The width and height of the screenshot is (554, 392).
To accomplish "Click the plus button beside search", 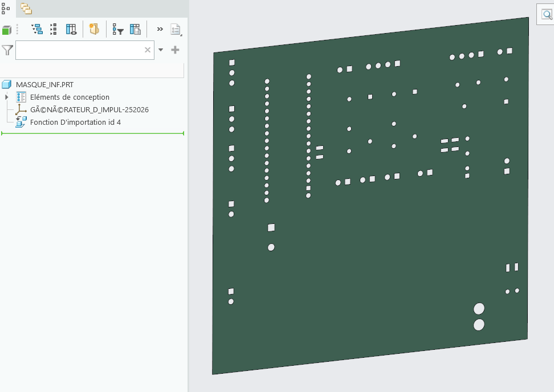I will coord(175,50).
